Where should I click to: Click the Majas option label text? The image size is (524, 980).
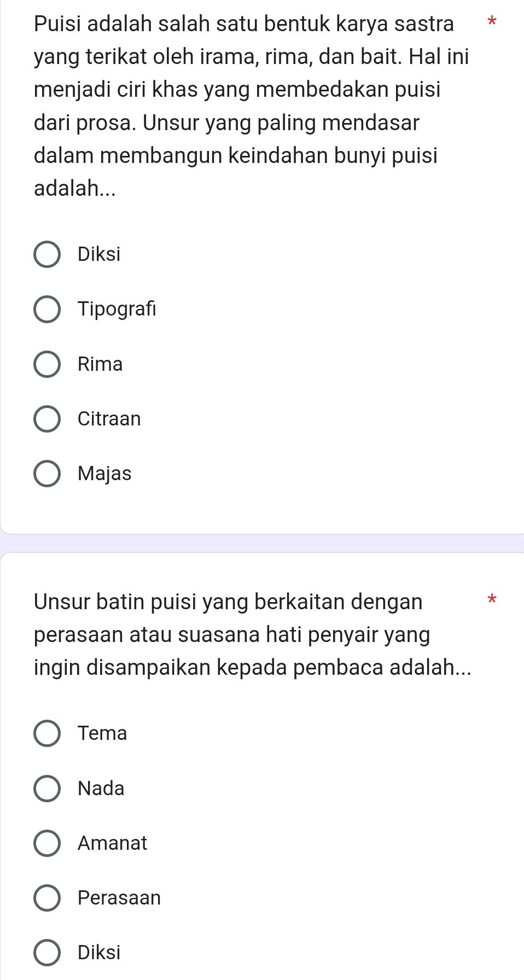(104, 473)
